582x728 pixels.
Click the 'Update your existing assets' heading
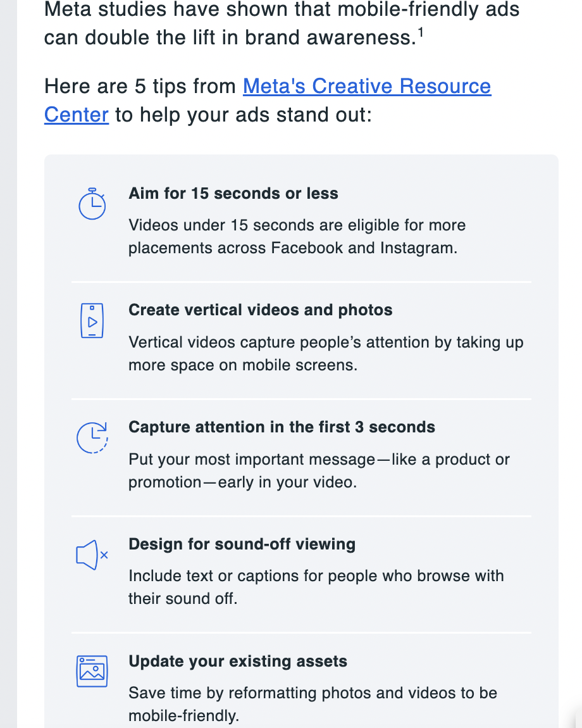tap(238, 662)
